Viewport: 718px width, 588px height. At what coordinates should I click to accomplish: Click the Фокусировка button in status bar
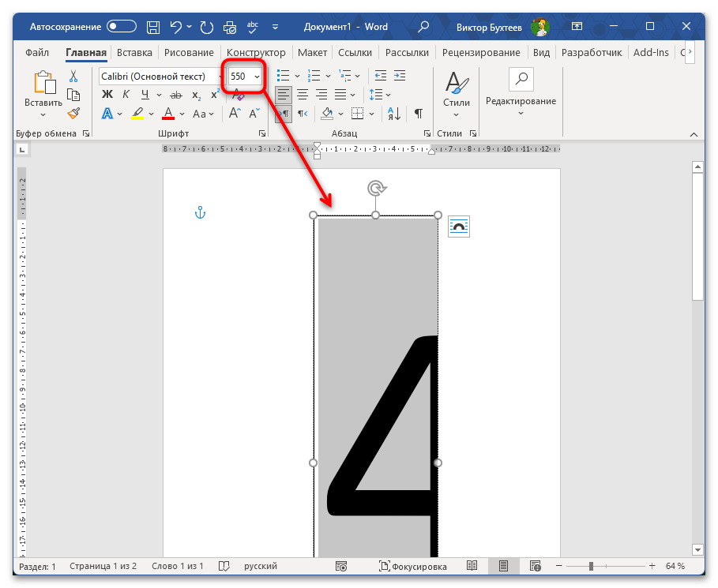pos(412,567)
